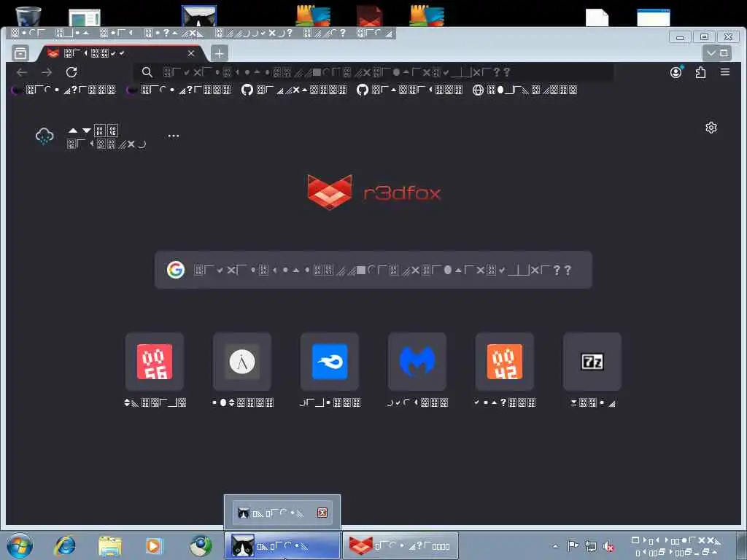Launch Internet Explorer from the taskbar
The image size is (747, 560).
click(65, 545)
